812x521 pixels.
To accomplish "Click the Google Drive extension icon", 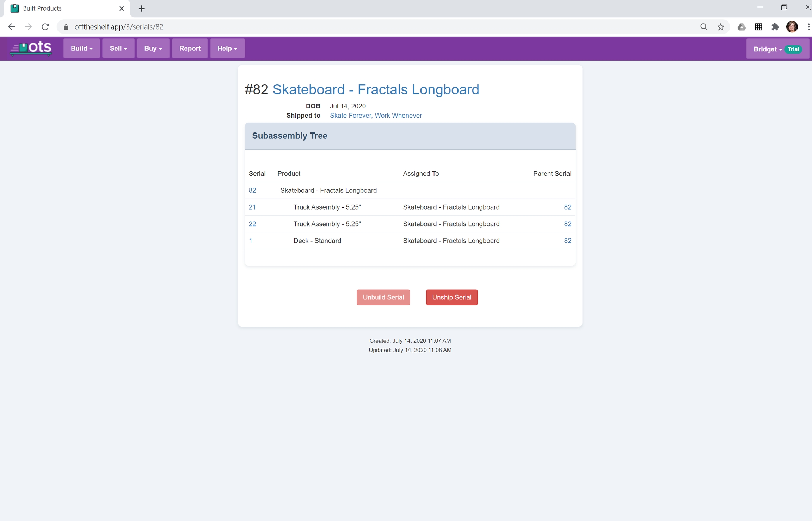I will (x=742, y=27).
